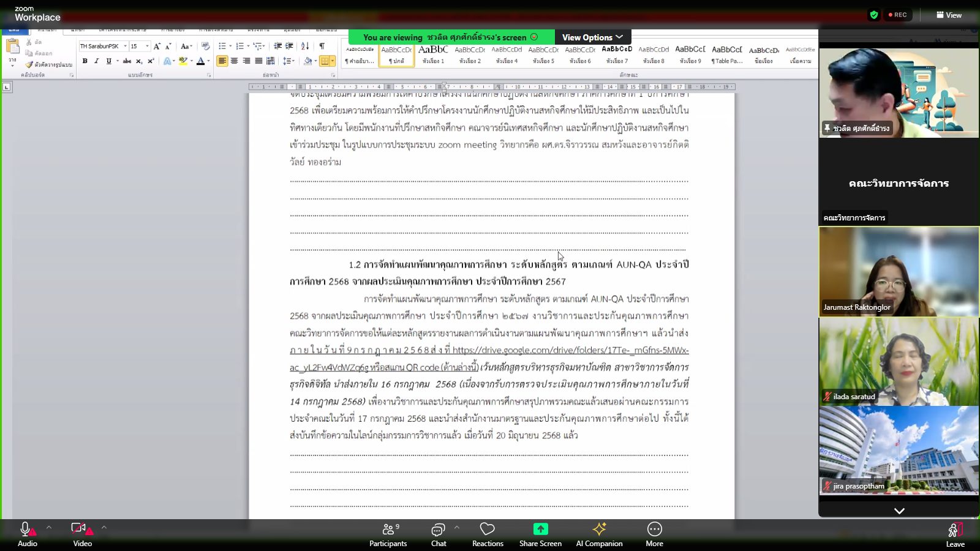
Task: Click the Thai distributed alignment icon
Action: coord(270,61)
